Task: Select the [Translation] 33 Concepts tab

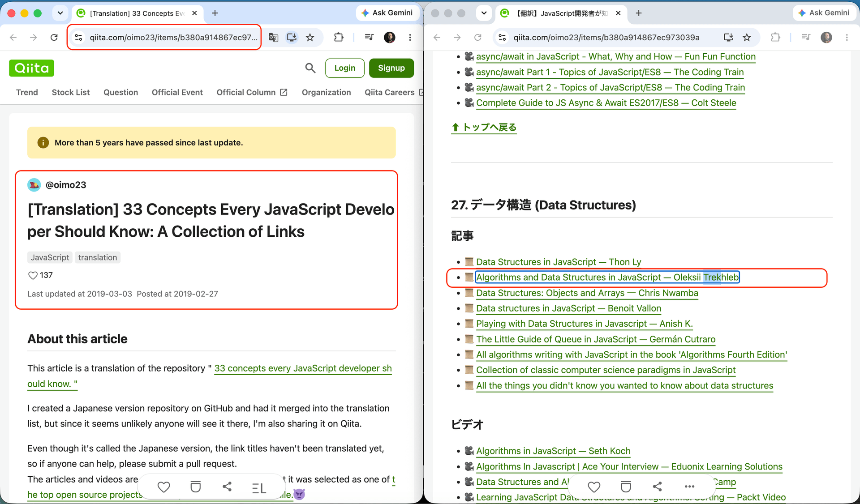Action: (137, 13)
